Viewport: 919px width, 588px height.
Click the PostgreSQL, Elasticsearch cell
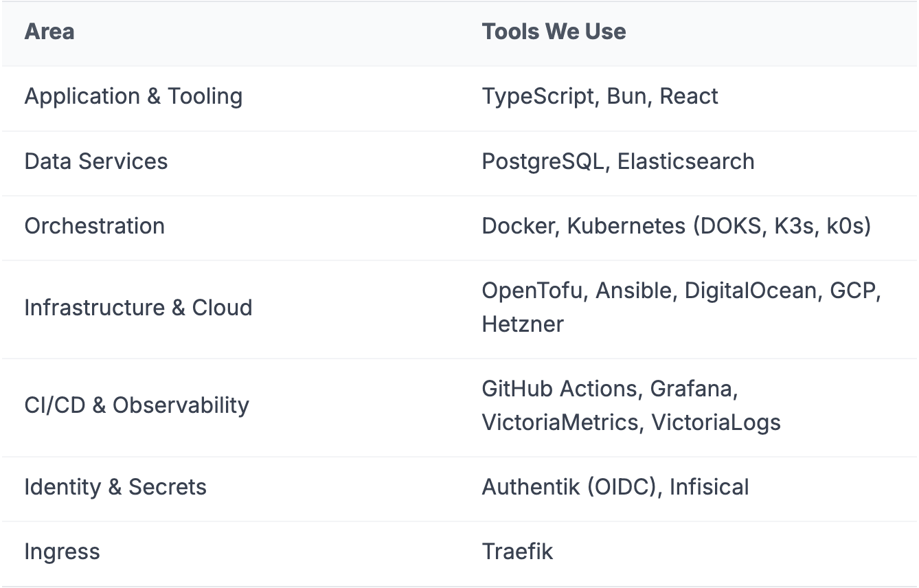tap(618, 161)
